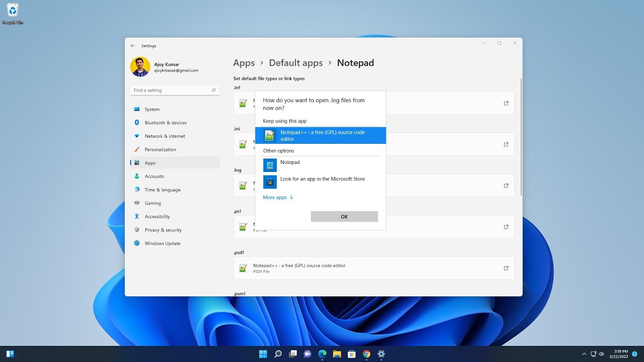The width and height of the screenshot is (644, 362).
Task: Click the Accounts person icon
Action: point(137,176)
